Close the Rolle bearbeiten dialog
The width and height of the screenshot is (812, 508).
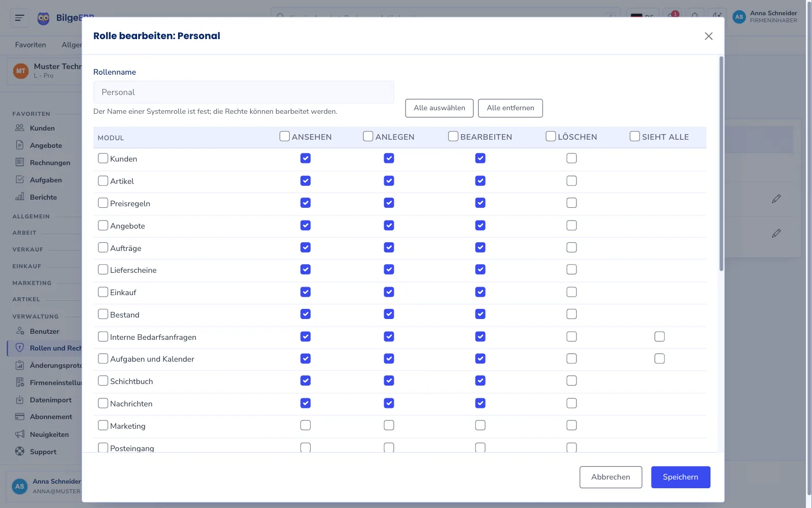(x=708, y=36)
